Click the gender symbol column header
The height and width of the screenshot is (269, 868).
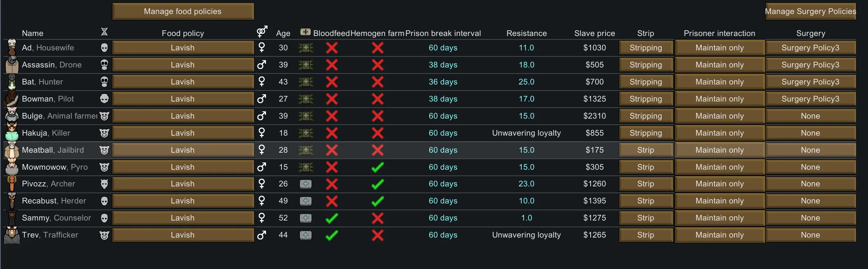tap(262, 32)
